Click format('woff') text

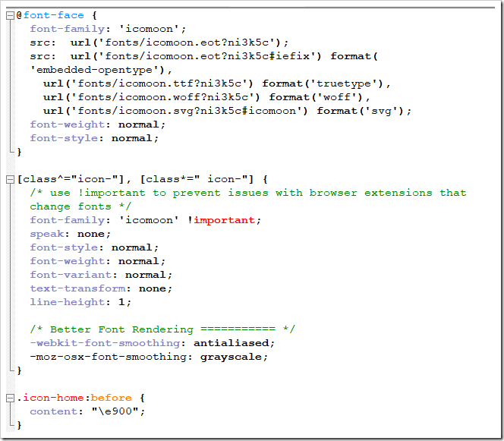click(x=317, y=97)
